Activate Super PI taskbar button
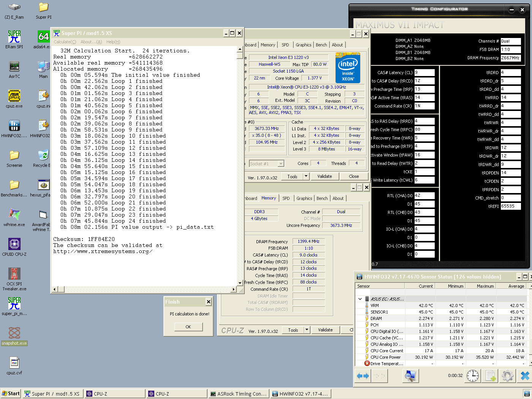 [52, 394]
